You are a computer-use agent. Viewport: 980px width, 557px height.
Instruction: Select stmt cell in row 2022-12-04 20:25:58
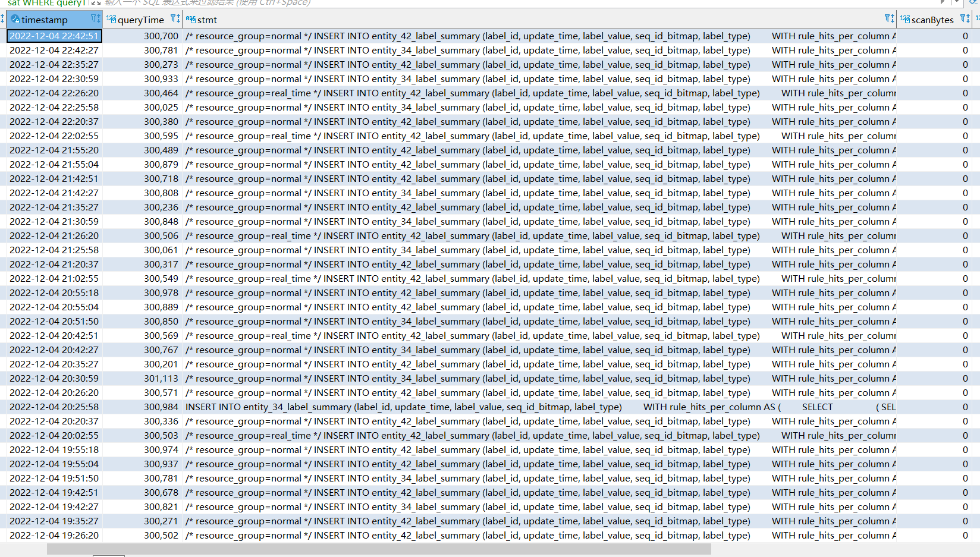pyautogui.click(x=539, y=407)
